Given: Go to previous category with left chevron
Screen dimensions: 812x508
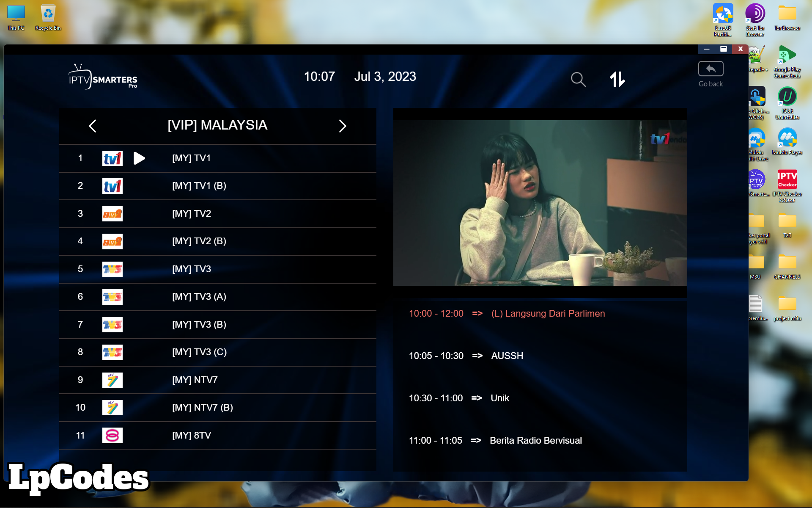Looking at the screenshot, I should pyautogui.click(x=93, y=126).
